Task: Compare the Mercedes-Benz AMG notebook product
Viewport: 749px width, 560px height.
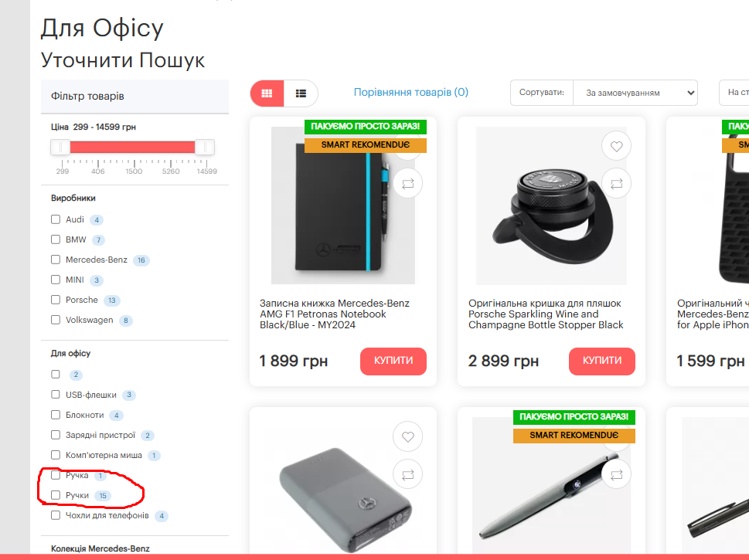Action: click(x=407, y=183)
